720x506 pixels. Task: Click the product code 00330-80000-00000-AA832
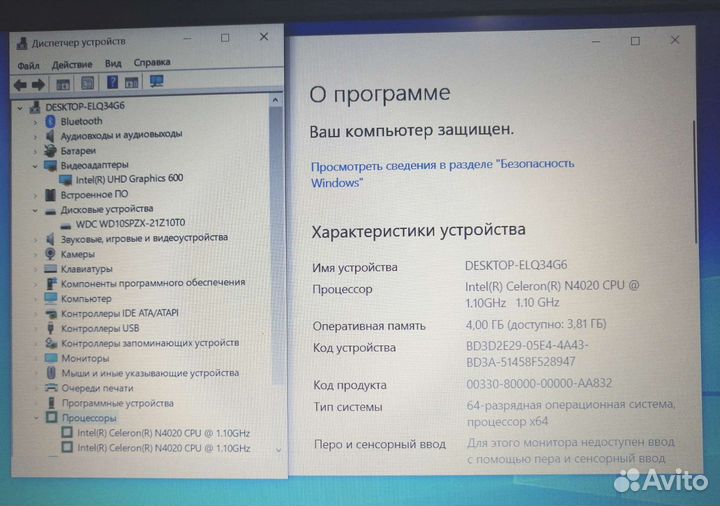539,383
